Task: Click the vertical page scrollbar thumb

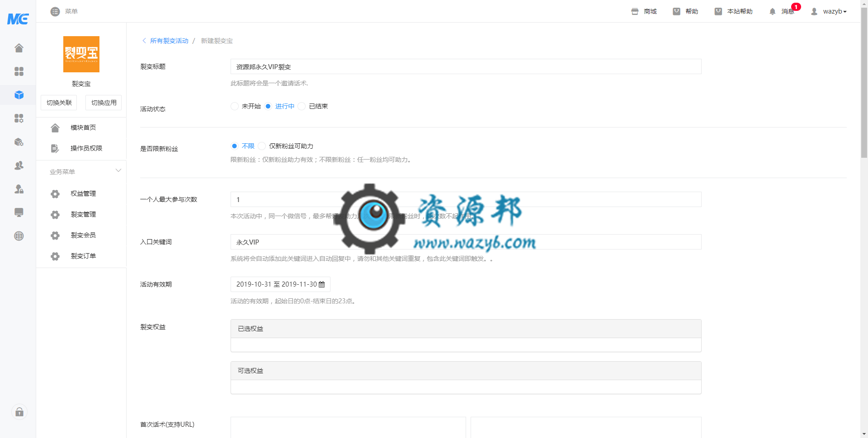Action: (864, 83)
